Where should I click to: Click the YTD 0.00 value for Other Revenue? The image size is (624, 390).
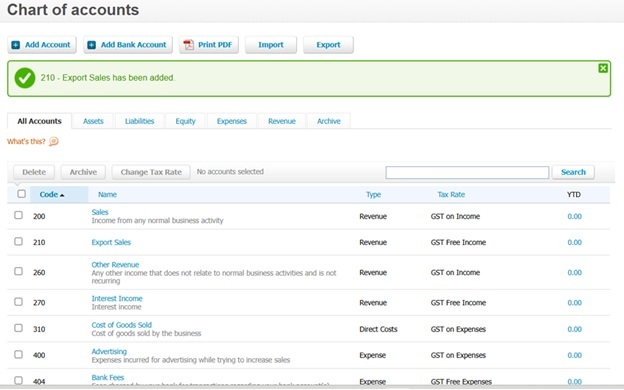click(x=574, y=273)
